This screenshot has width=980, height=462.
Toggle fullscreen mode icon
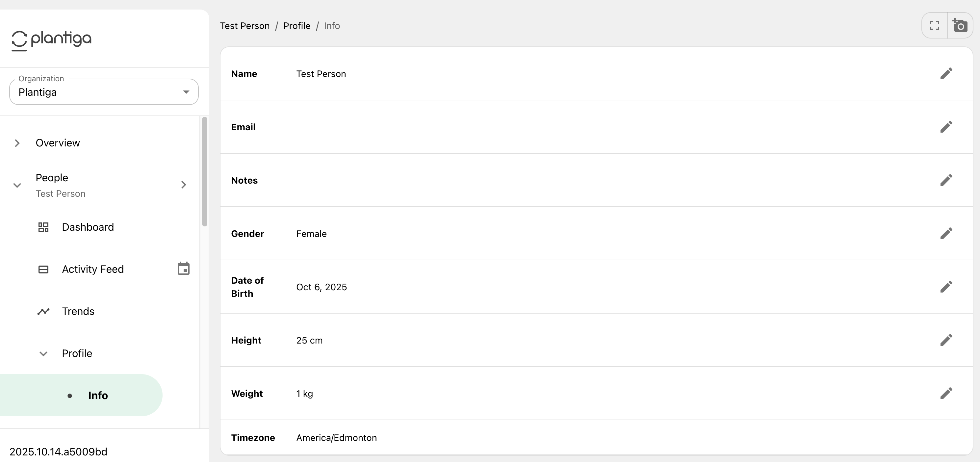tap(934, 25)
